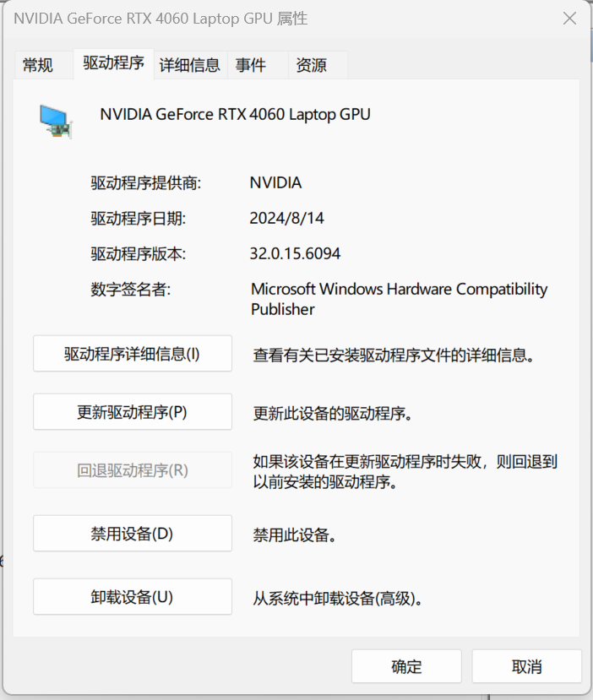
Task: Click the description 从系统中卸载设备(高级)
Action: 338,598
